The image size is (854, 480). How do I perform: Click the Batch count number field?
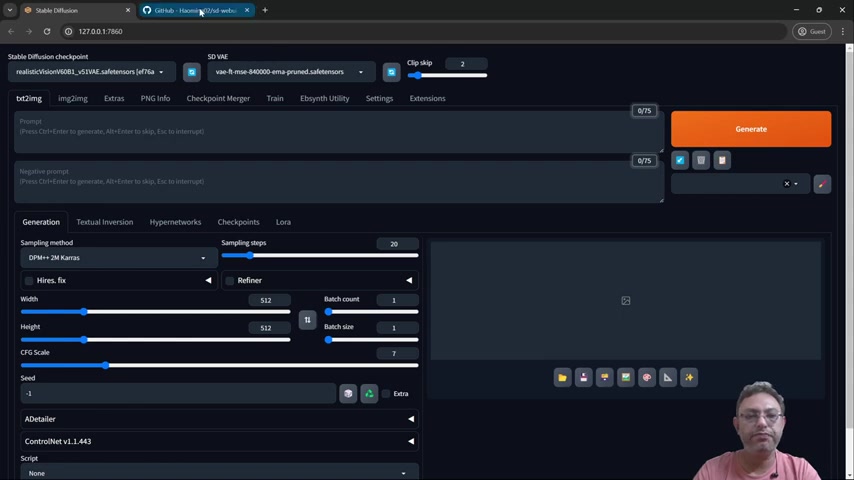pos(398,300)
